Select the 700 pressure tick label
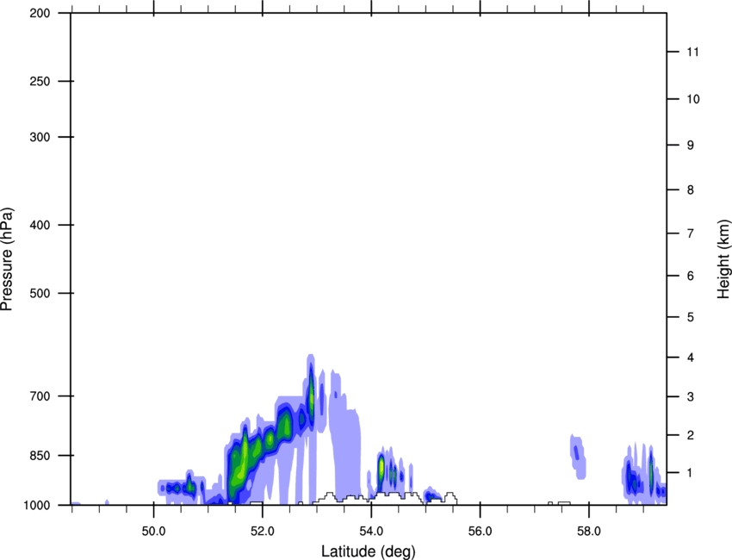The image size is (732, 560). (40, 396)
